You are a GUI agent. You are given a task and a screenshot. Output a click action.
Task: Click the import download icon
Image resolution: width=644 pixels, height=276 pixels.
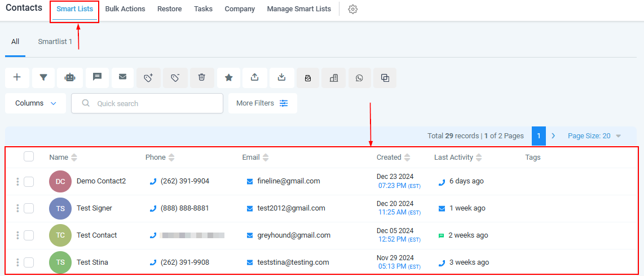tap(282, 77)
